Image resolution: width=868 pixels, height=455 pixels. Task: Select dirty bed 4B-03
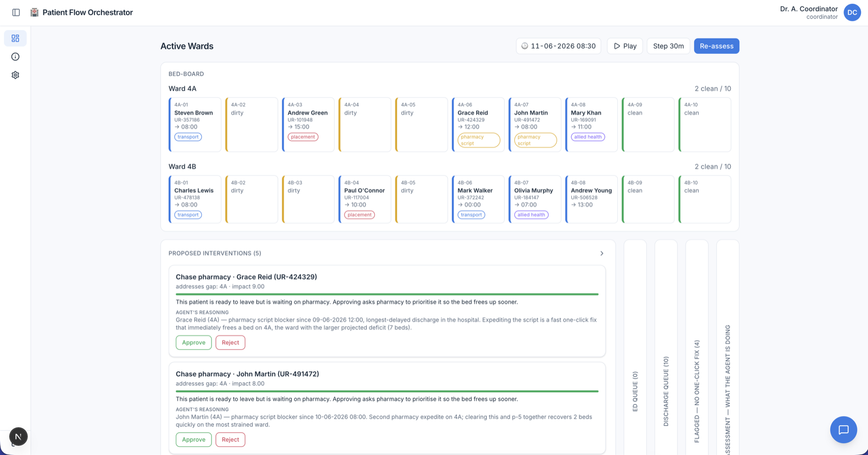pyautogui.click(x=308, y=199)
